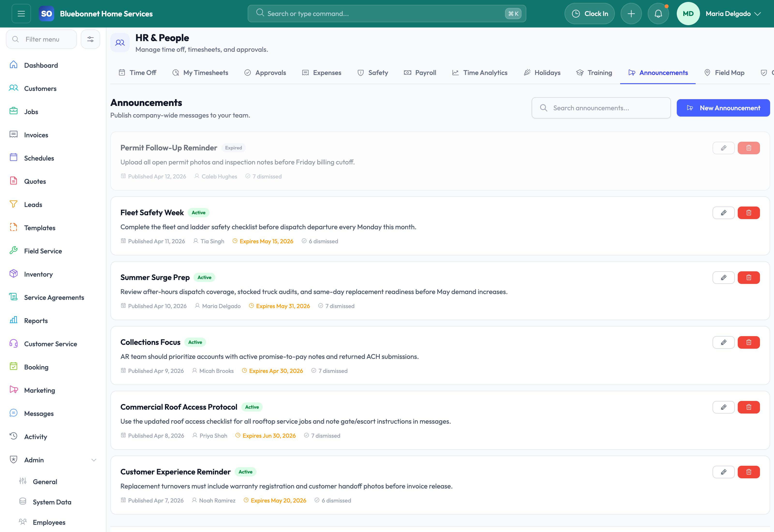
Task: Open Field Service in the sidebar
Action: click(x=53, y=251)
